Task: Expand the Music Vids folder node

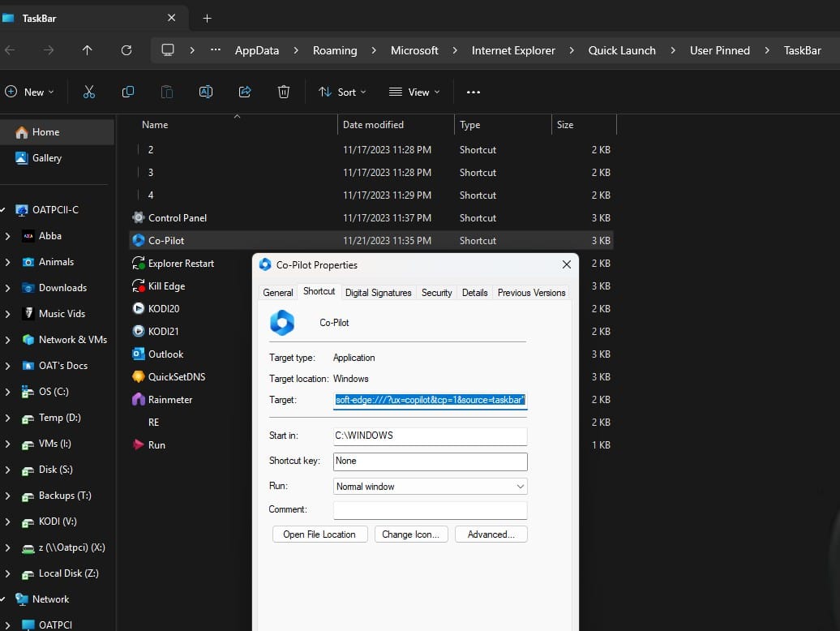Action: 7,314
